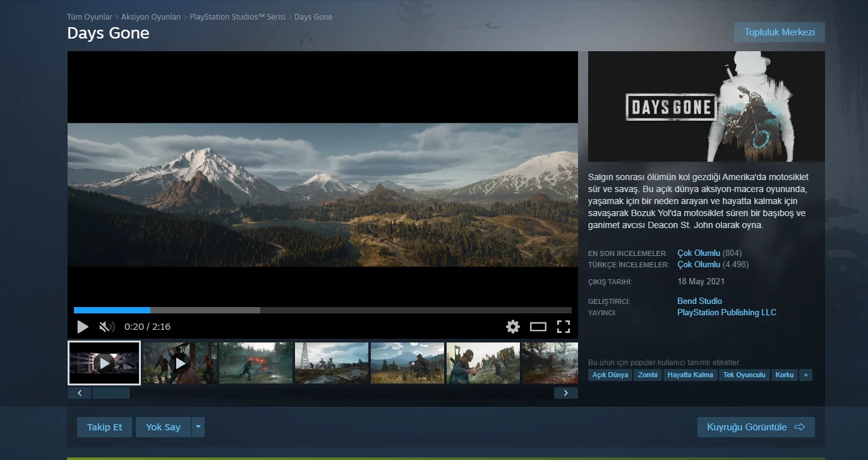Click the Days Gone page title
Screen dimensions: 868x460
[x=108, y=33]
